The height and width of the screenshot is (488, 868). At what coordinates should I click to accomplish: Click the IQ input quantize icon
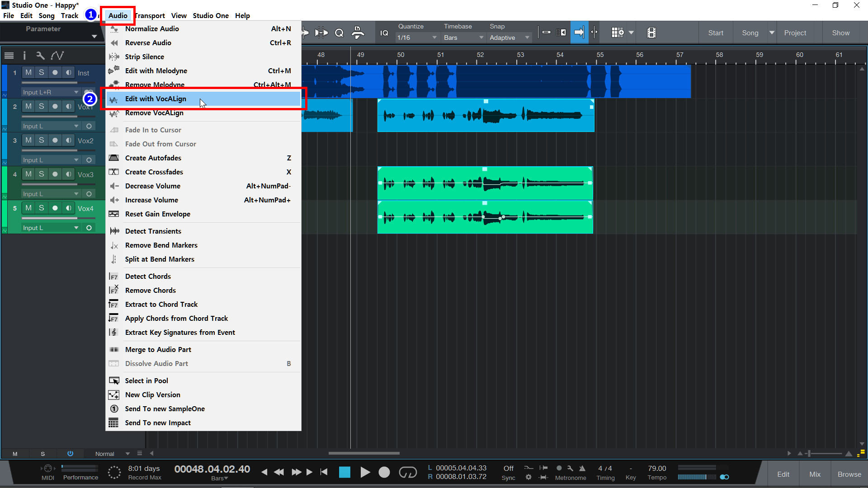click(384, 33)
